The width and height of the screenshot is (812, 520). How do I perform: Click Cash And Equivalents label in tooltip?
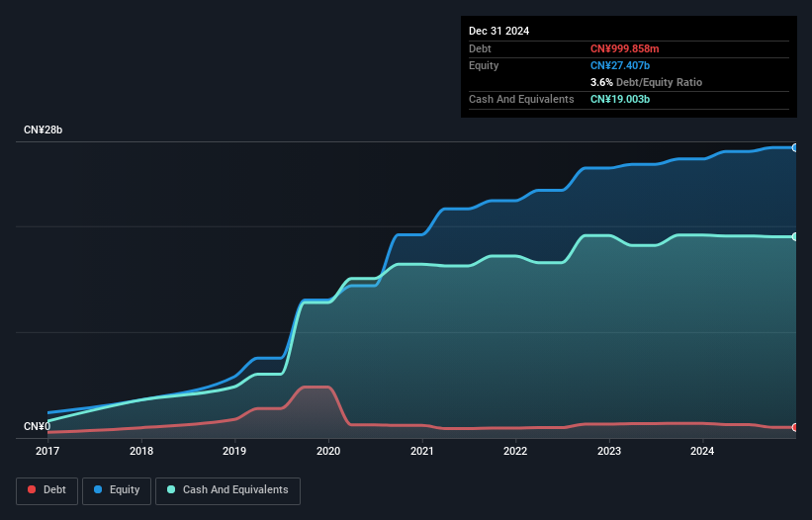tap(521, 99)
